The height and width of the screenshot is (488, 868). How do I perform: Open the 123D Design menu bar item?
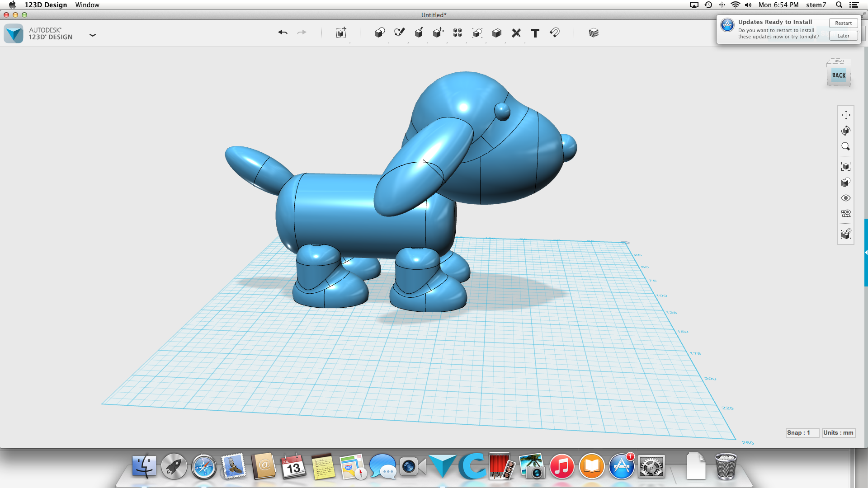pos(46,5)
